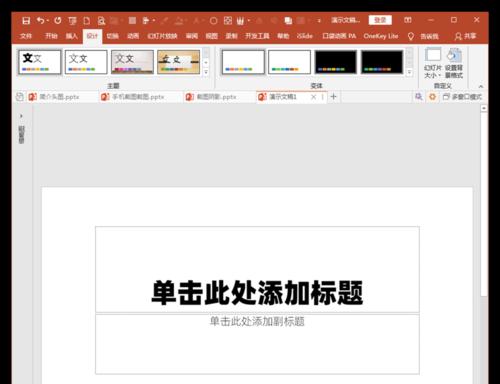The image size is (500, 384).
Task: Switch to the 插入 ribbon tab
Action: click(71, 36)
